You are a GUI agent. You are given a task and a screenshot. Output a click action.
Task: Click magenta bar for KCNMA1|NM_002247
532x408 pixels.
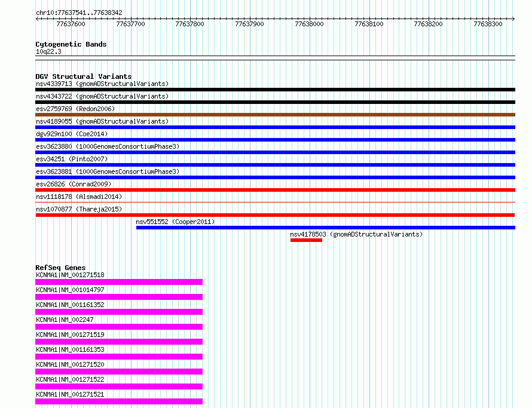119,327
